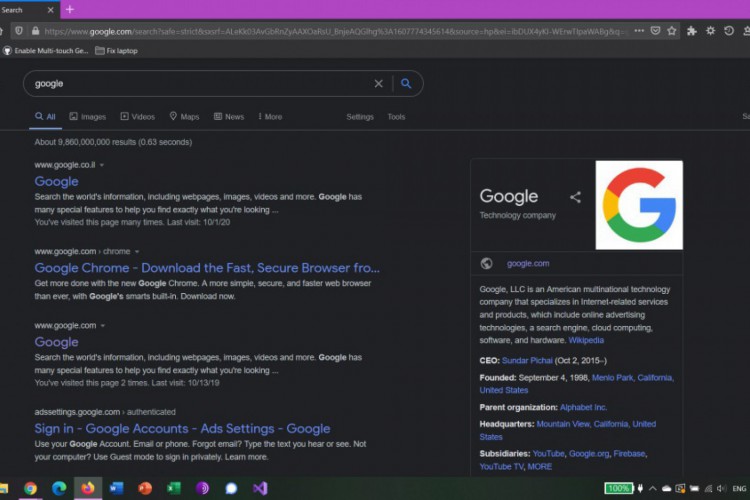Click the Google logo thumbnail image
This screenshot has width=750, height=500.
point(639,204)
